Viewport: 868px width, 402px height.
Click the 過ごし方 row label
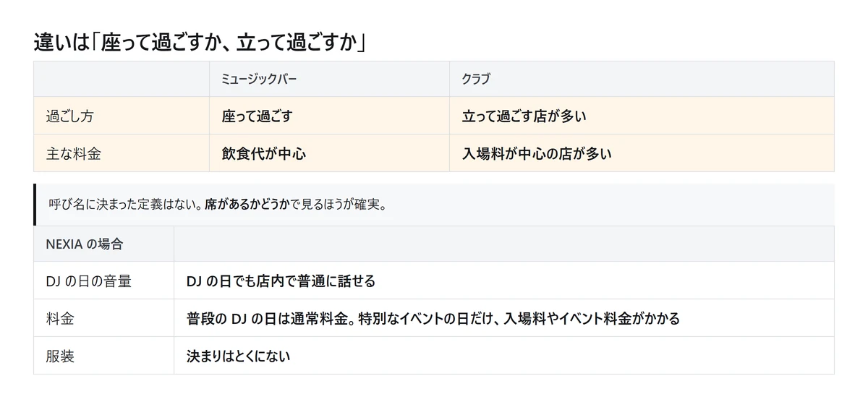click(x=122, y=116)
